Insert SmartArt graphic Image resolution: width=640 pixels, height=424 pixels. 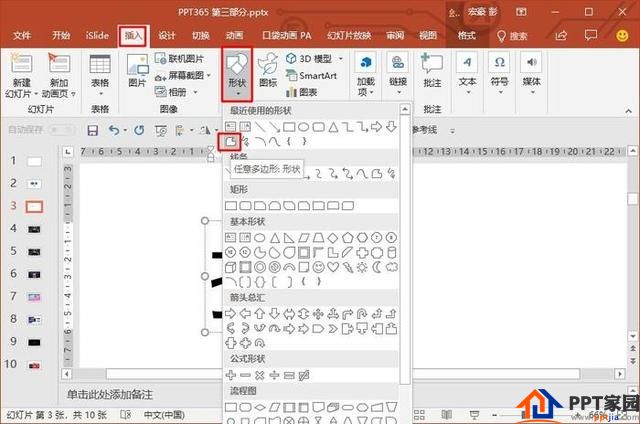click(311, 75)
